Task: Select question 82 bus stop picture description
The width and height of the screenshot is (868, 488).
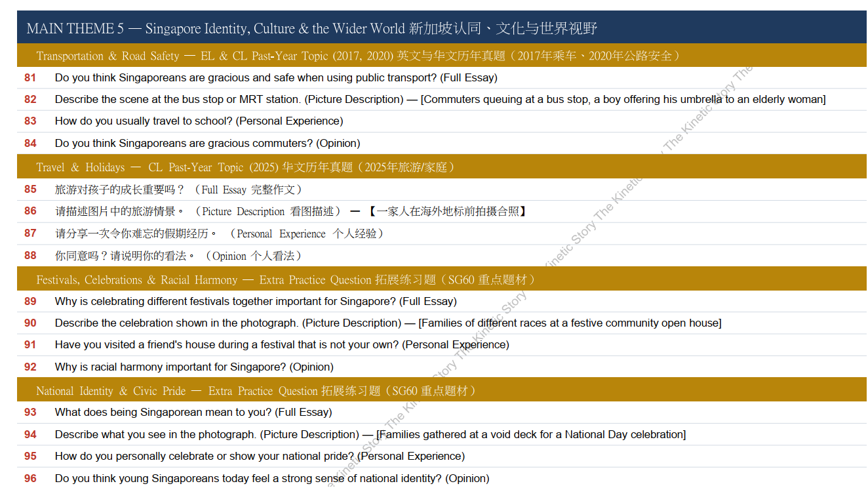Action: coord(440,99)
